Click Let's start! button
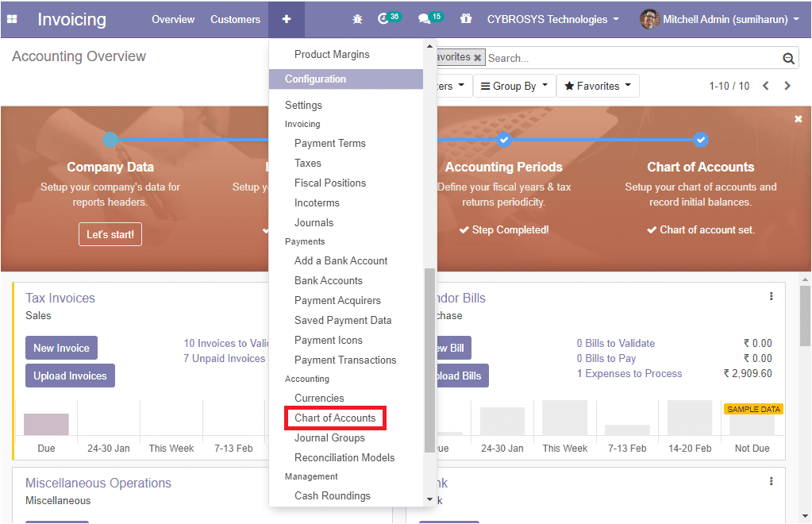The image size is (812, 524). 110,234
